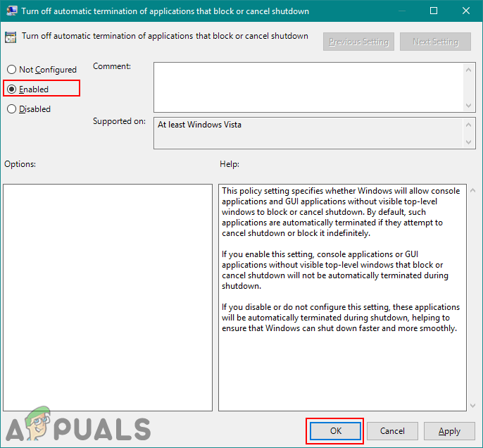Close the policy dialog window

(x=466, y=11)
